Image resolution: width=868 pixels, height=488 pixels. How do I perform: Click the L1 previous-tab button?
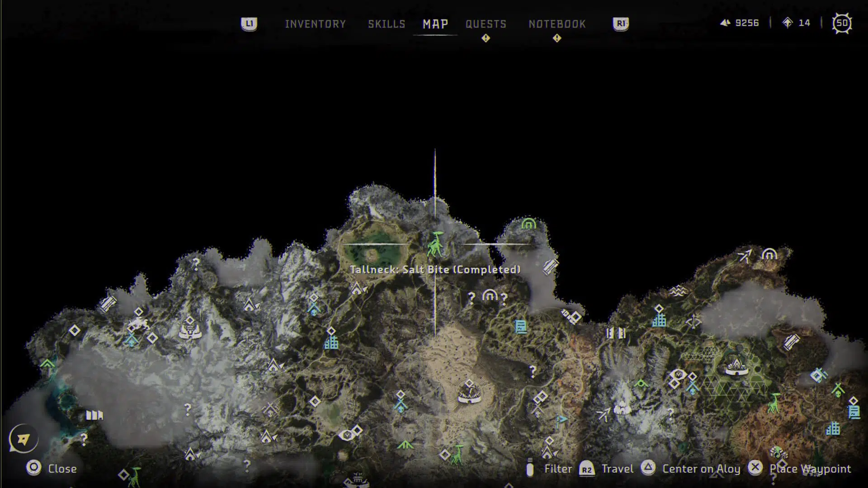point(249,24)
